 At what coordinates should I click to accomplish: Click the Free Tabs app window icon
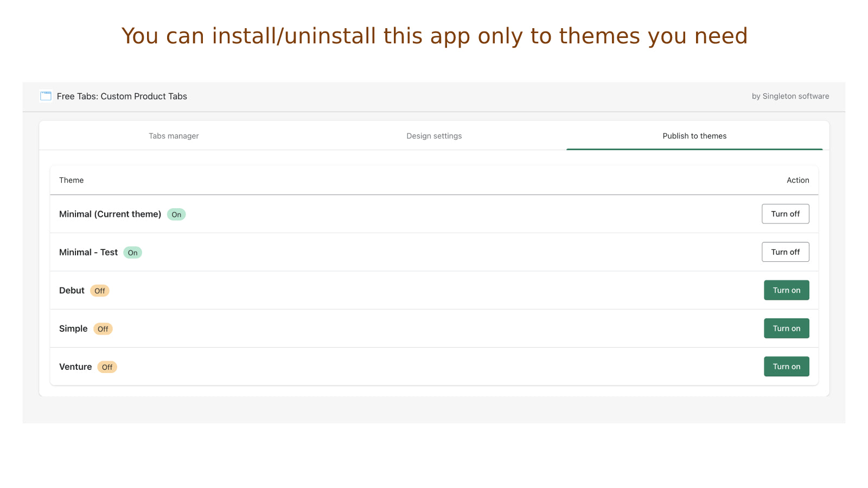coord(44,96)
